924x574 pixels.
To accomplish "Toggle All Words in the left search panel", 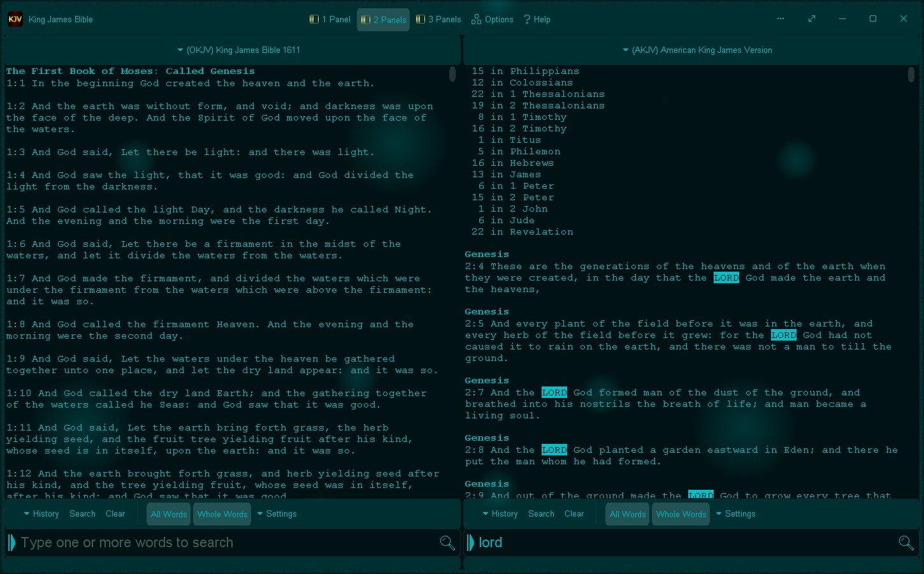I will click(x=168, y=513).
